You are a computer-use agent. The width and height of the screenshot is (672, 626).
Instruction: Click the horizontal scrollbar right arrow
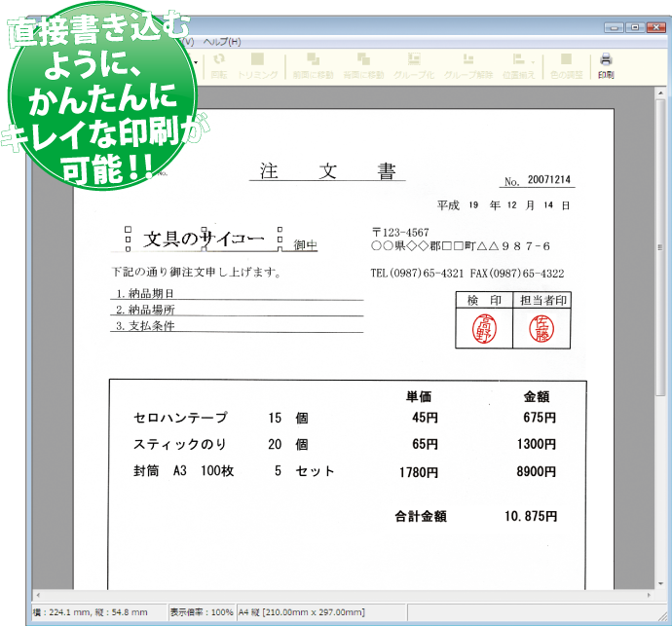(x=650, y=595)
